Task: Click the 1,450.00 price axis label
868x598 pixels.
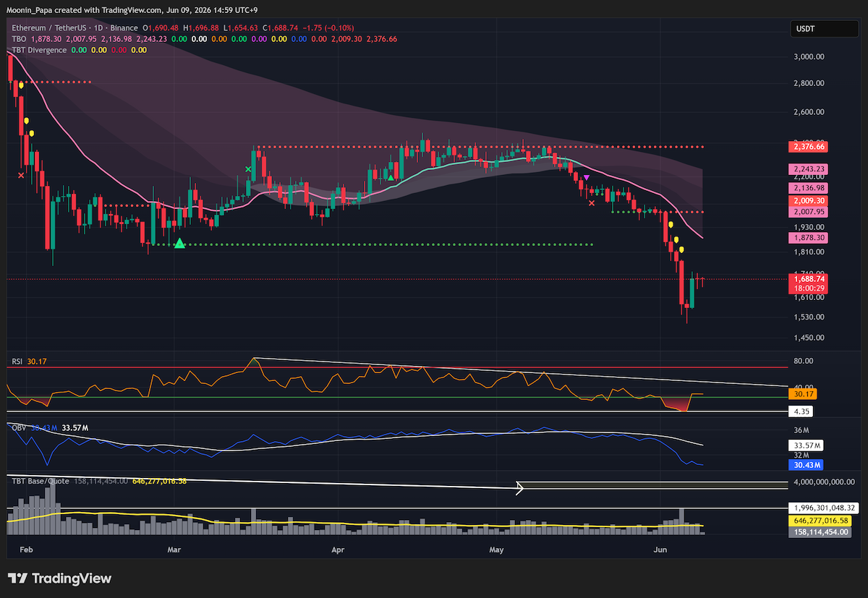Action: click(x=809, y=338)
